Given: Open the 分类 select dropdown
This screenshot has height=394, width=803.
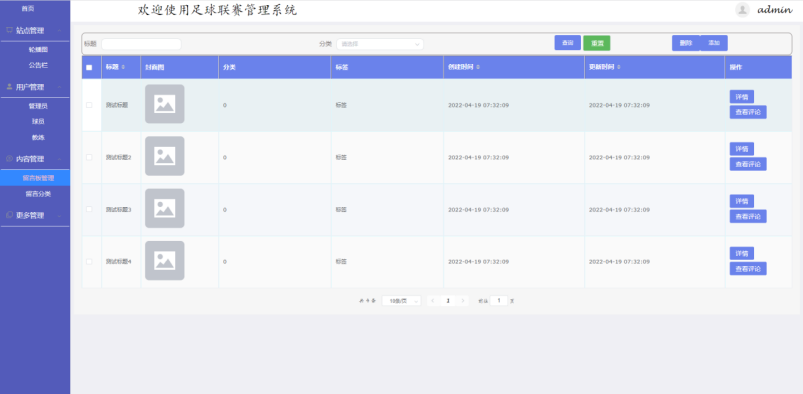Looking at the screenshot, I should 379,44.
